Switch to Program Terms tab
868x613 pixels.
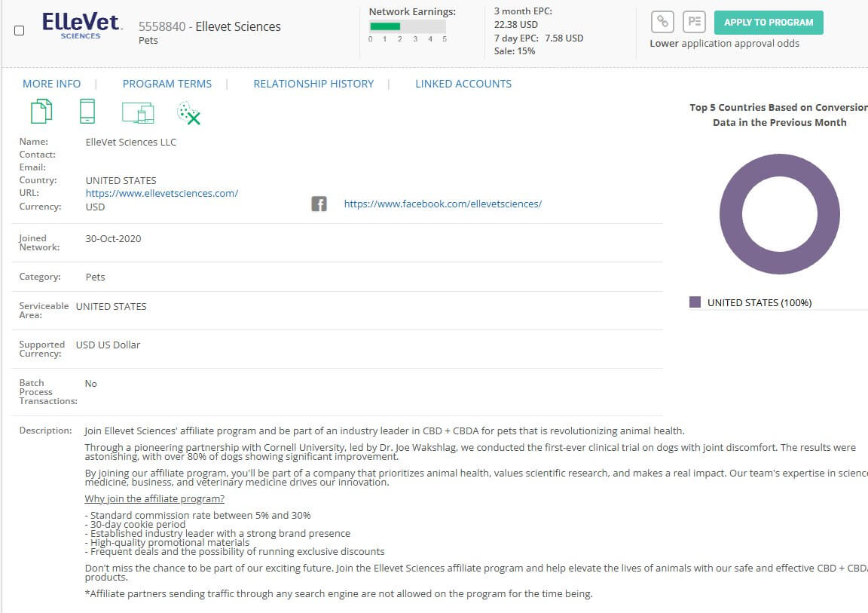167,84
